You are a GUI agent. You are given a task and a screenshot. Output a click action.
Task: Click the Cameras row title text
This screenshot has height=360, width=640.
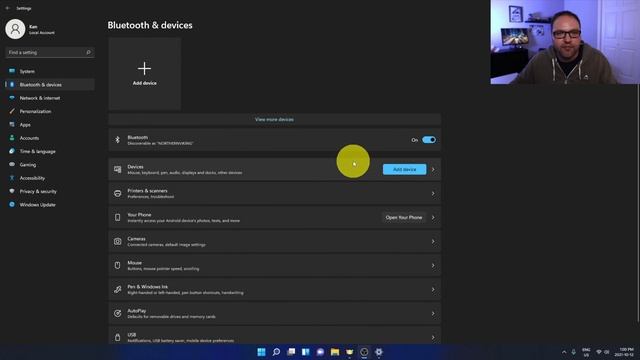[x=136, y=239]
